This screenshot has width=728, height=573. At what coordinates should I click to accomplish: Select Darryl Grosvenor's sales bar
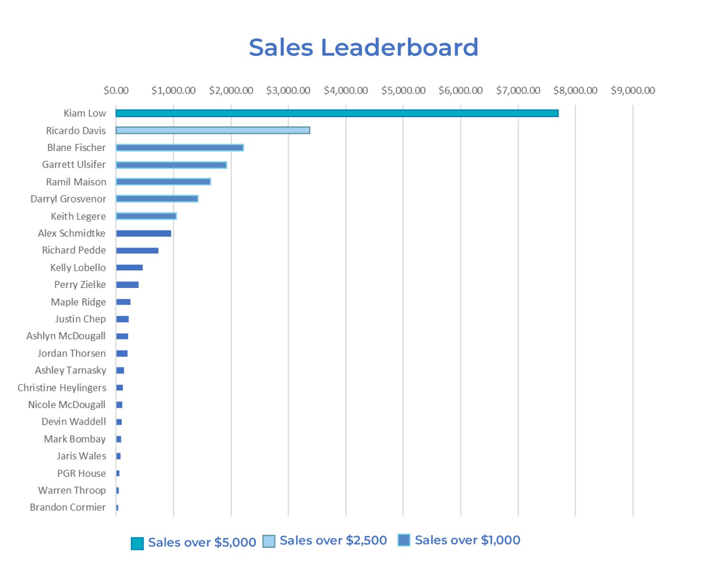[157, 199]
